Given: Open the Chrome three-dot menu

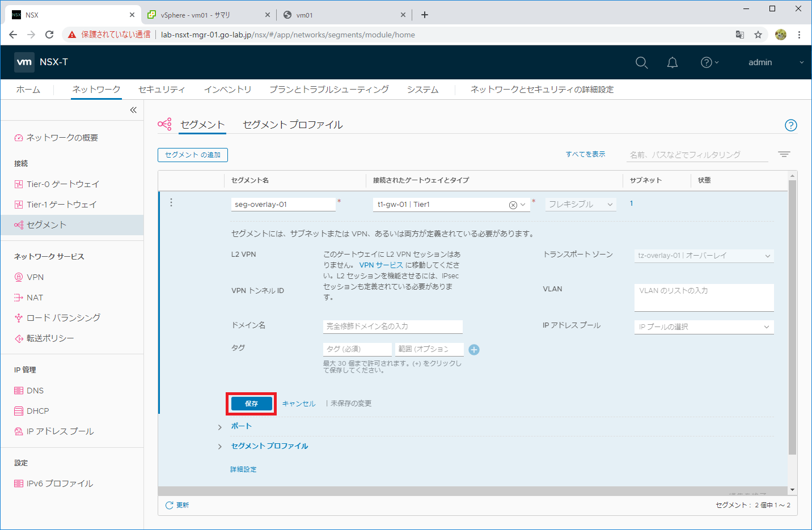Looking at the screenshot, I should coord(799,35).
